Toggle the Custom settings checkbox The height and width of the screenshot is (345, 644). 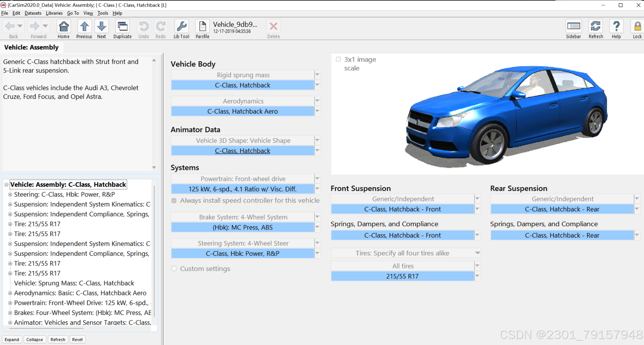tap(174, 268)
